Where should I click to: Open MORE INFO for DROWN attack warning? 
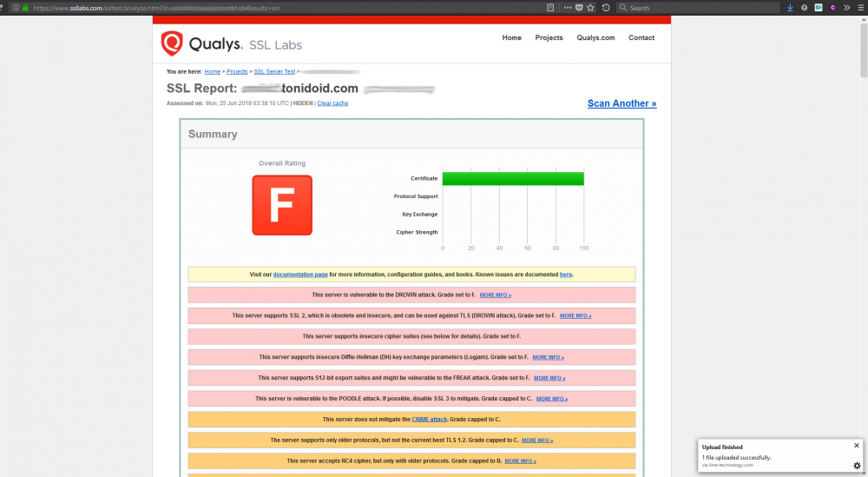[x=495, y=295]
